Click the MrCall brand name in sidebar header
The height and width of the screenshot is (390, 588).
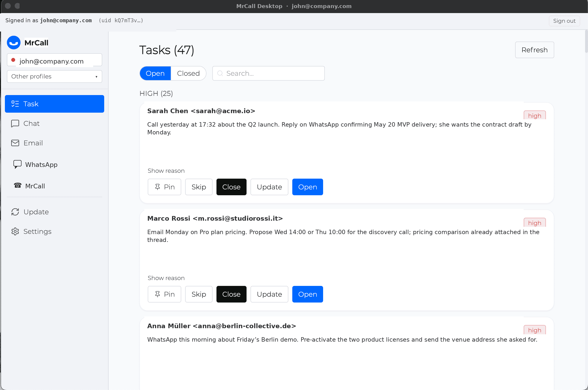[36, 43]
